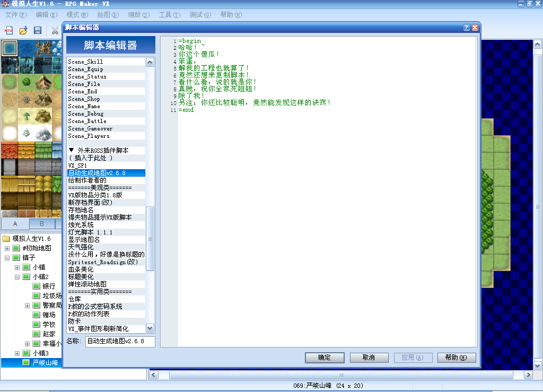This screenshot has width=543, height=392.
Task: Select Scene_Gameover in script list
Action: point(106,128)
